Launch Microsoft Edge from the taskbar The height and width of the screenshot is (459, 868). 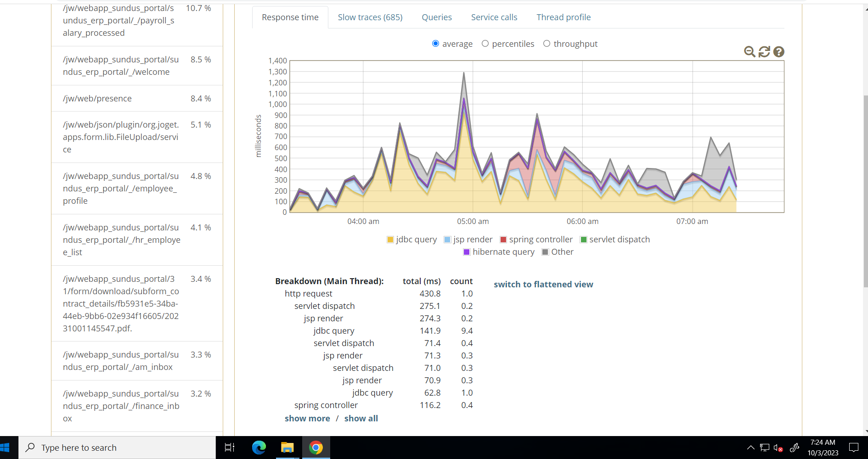point(259,448)
